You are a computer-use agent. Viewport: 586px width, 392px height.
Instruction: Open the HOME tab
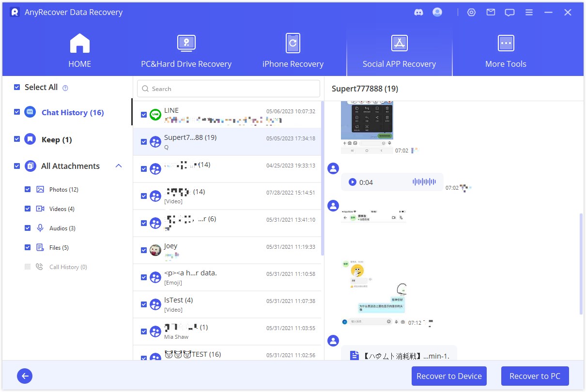click(80, 50)
